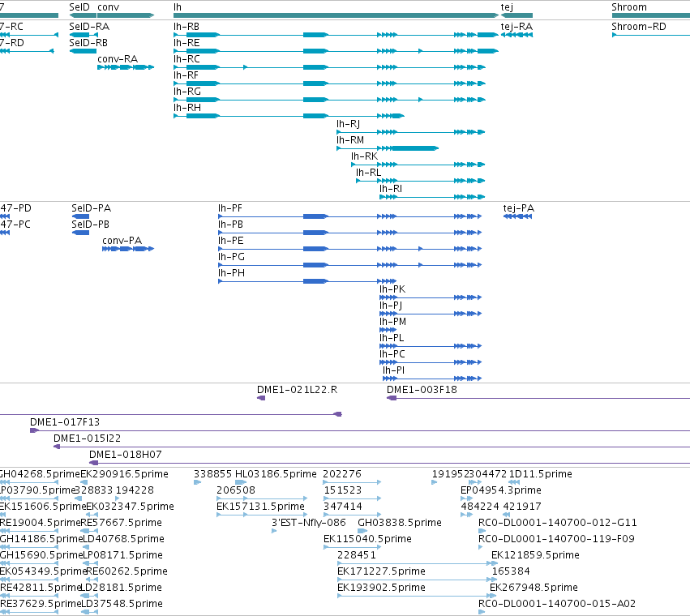Select protein Ih-PJ
690x616 pixels.
tap(431, 314)
